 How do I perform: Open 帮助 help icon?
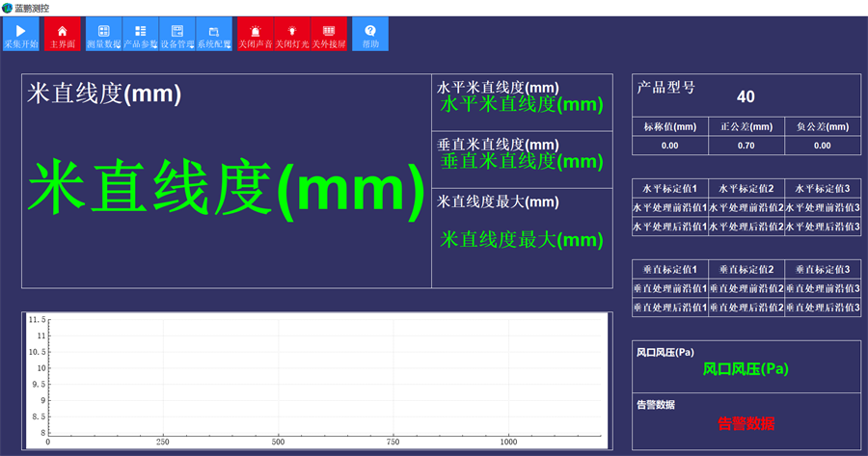click(370, 32)
